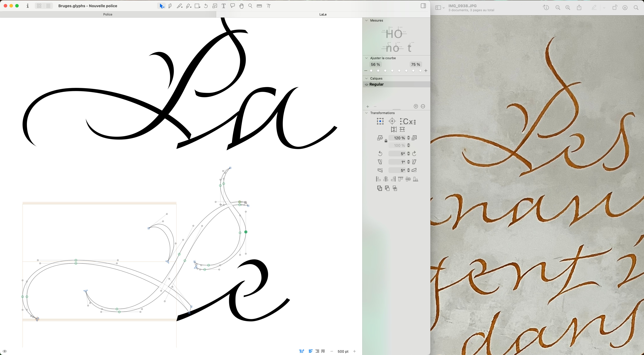Screen dimensions: 644x355
Task: Select the Measurement ruler tool
Action: coord(259,6)
